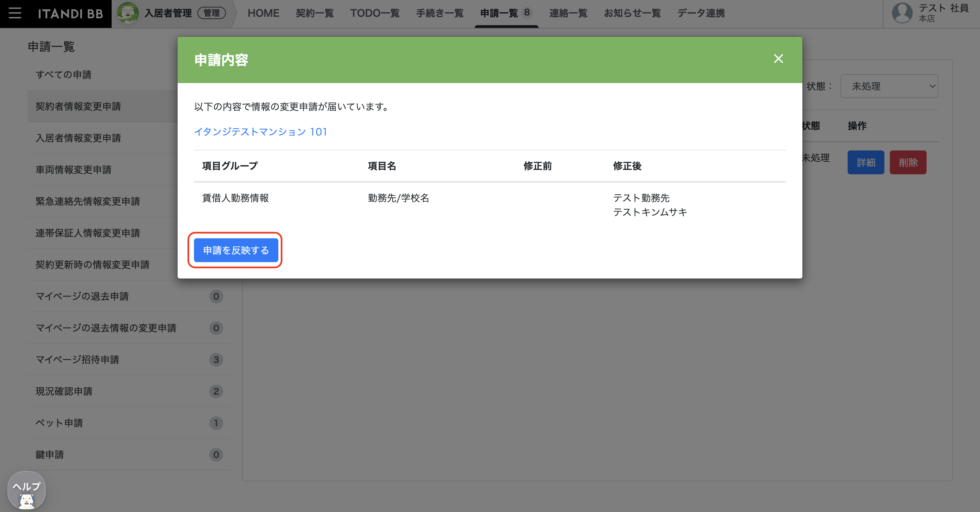Viewport: 980px width, 512px height.
Task: Click the count badge 1 for ペット申請
Action: 216,422
